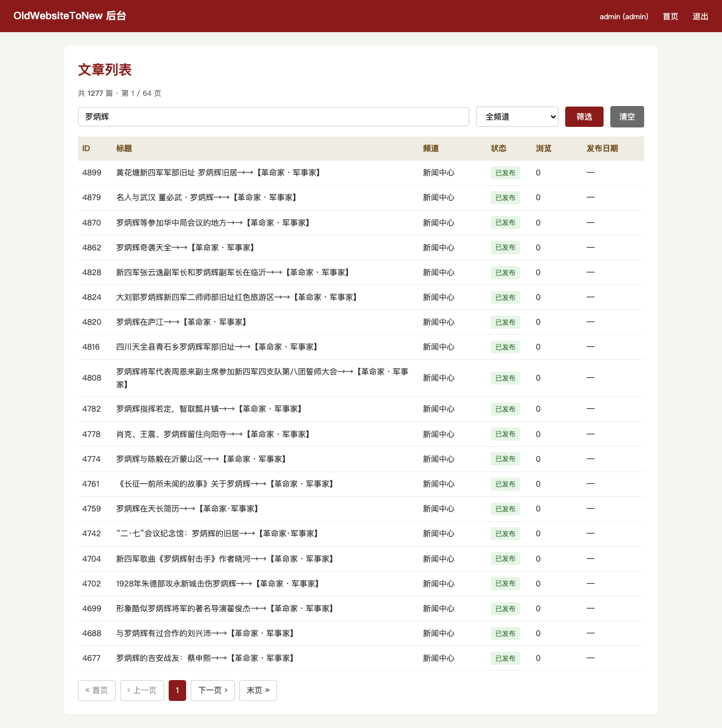Screen dimensions: 722x728
Task: Click the 文章列表 page heading
Action: coord(105,70)
